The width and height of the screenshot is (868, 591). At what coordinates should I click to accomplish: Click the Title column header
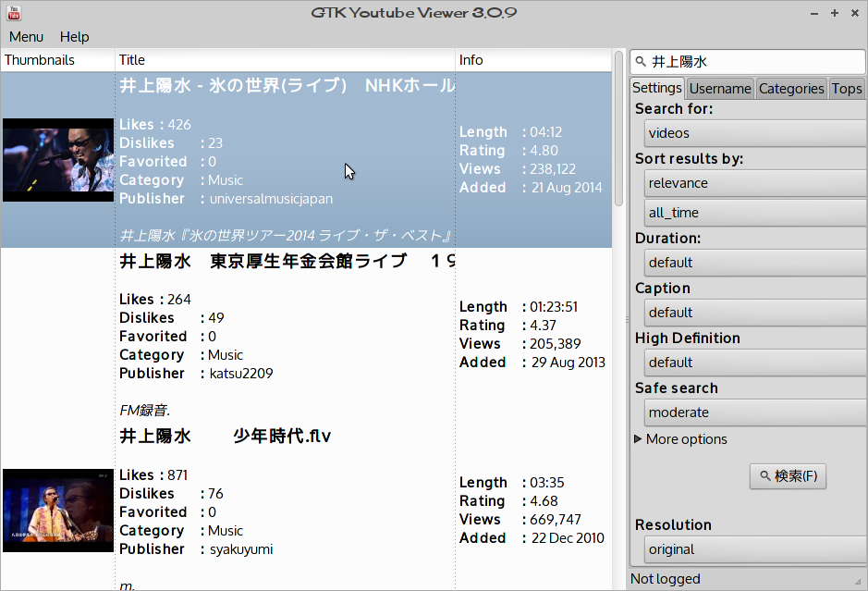[285, 60]
